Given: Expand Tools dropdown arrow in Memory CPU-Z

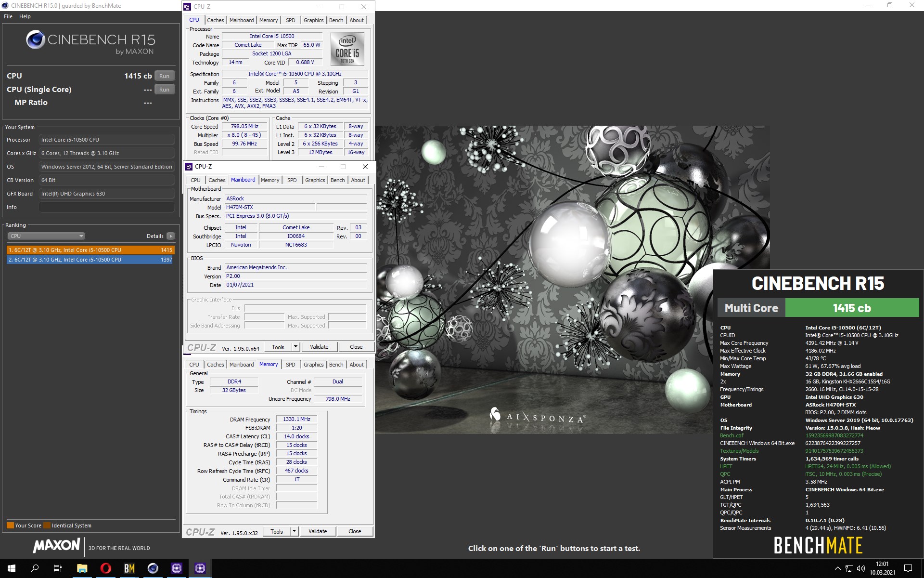Looking at the screenshot, I should coord(294,531).
